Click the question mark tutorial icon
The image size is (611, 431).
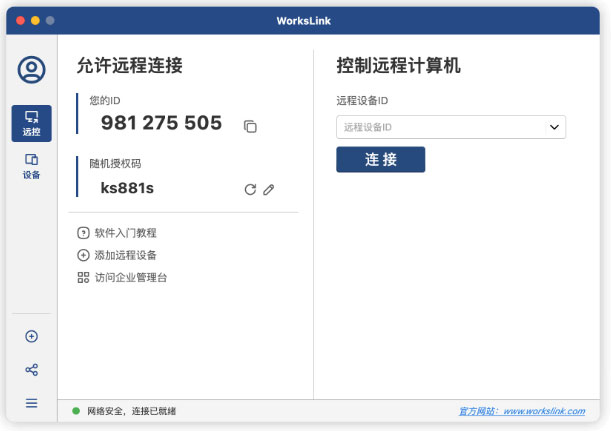[83, 233]
